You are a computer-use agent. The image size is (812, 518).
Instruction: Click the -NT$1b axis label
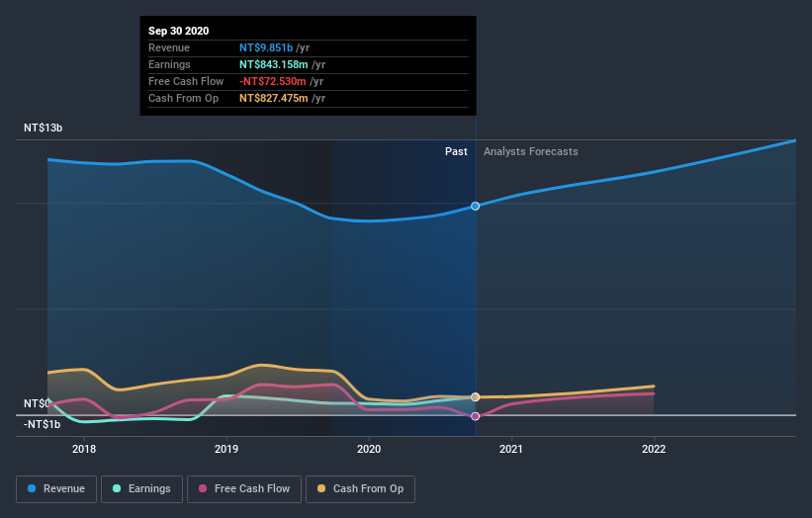coord(42,424)
